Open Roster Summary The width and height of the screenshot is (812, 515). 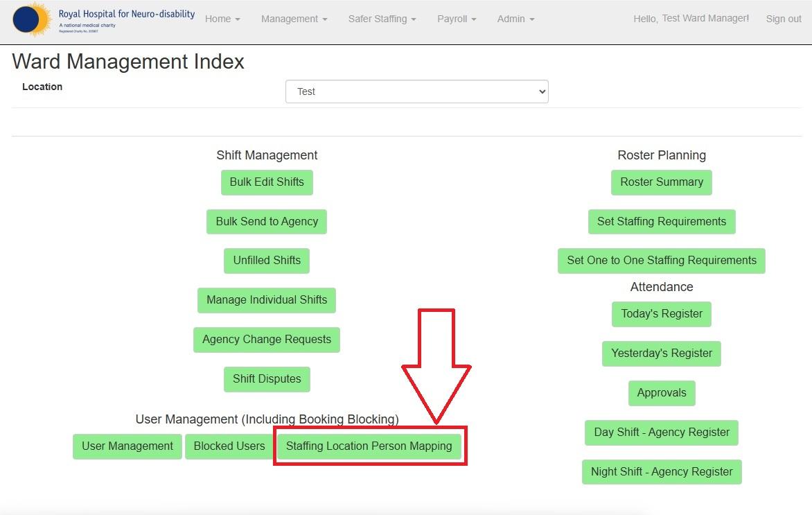tap(661, 182)
